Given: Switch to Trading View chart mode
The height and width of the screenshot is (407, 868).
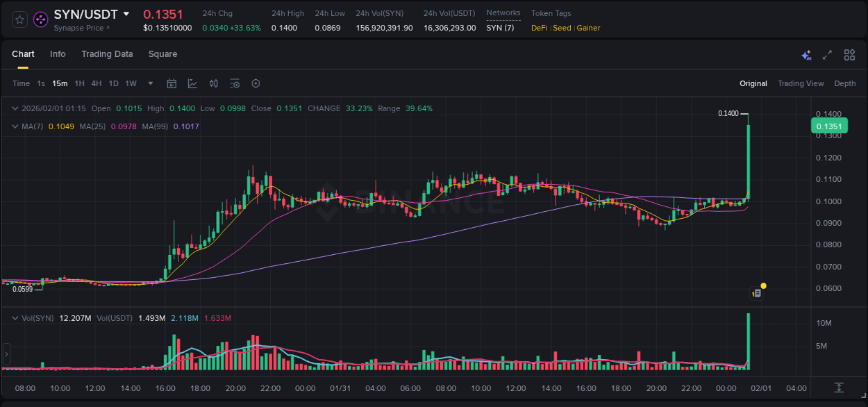Looking at the screenshot, I should pyautogui.click(x=801, y=83).
